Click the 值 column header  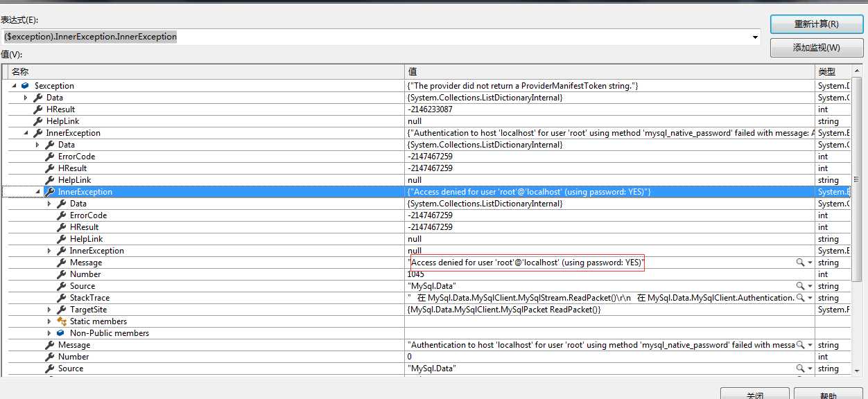[x=610, y=72]
